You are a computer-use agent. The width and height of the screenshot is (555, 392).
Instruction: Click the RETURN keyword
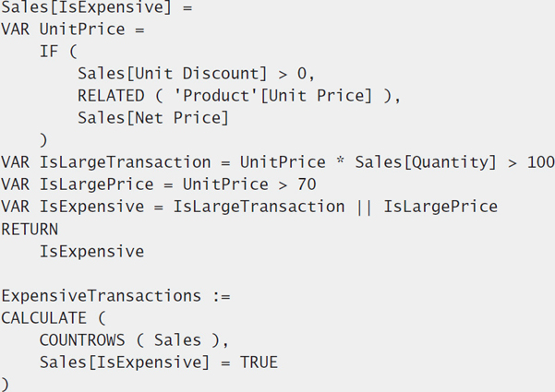coord(30,230)
